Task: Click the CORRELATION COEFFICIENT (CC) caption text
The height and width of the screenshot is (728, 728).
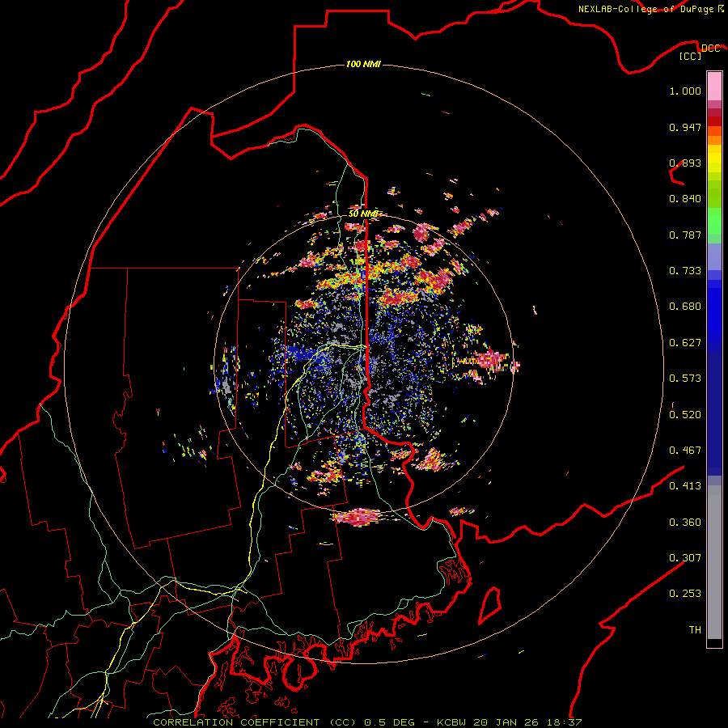Action: (255, 722)
